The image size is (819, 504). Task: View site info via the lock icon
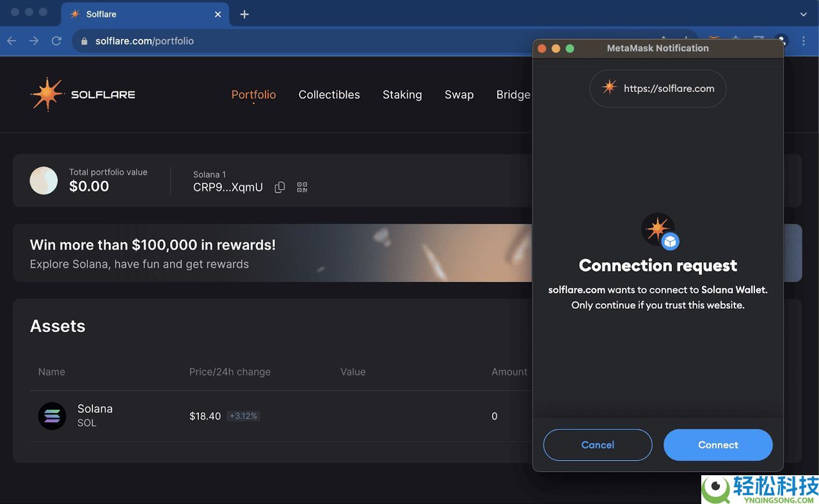point(84,41)
